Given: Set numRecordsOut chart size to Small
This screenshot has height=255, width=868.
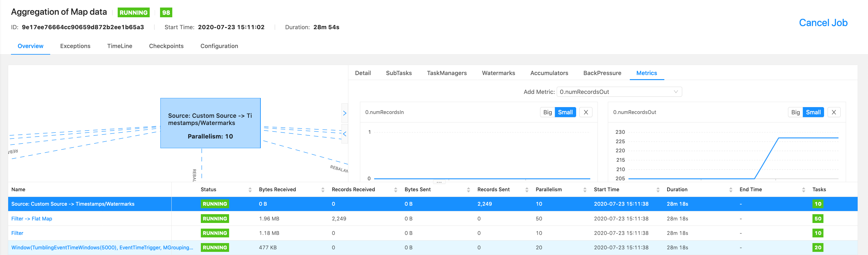Looking at the screenshot, I should (813, 112).
